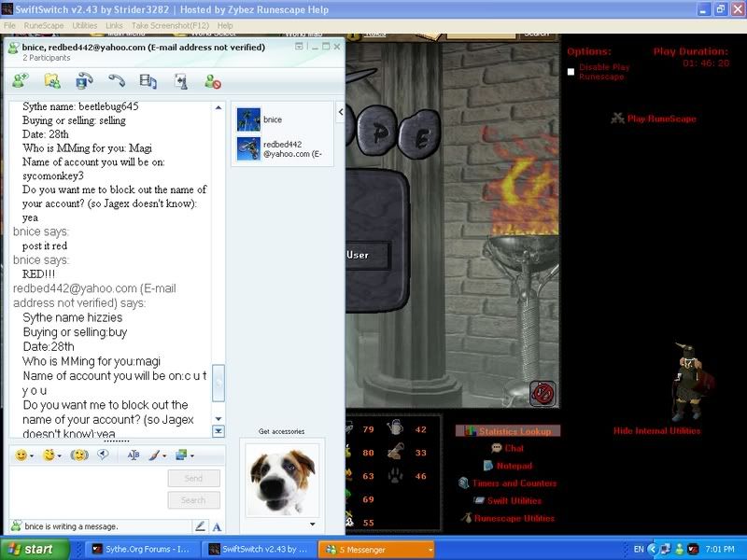
Task: Open Timers and Counters
Action: pos(508,483)
